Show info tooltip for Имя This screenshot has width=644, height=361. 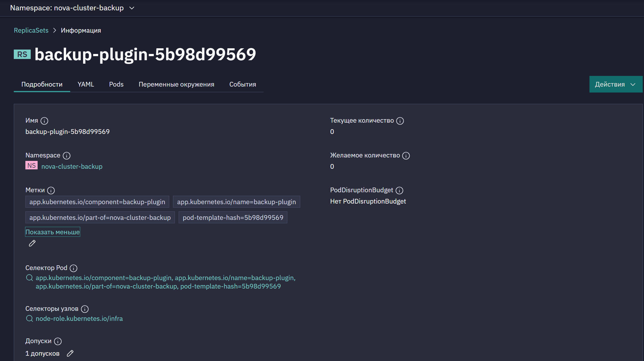tap(45, 121)
